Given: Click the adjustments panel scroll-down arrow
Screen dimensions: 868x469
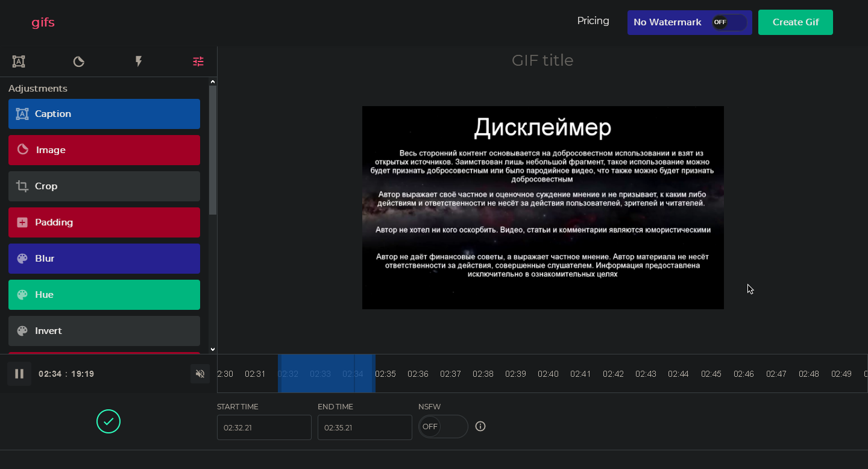Looking at the screenshot, I should point(213,349).
